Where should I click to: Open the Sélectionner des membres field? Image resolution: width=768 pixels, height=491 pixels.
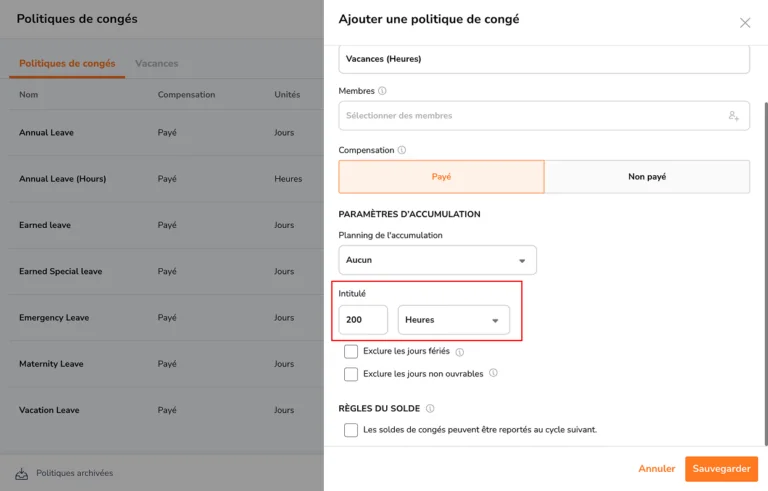[x=530, y=116]
